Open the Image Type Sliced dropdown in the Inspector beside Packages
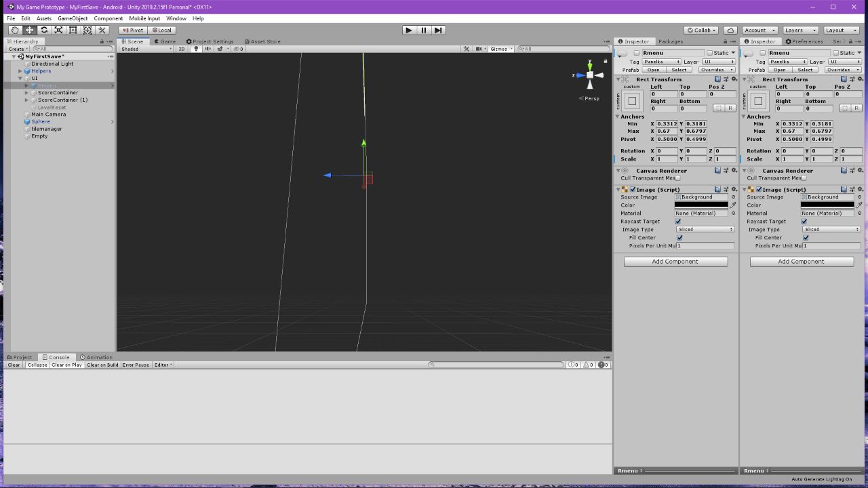Viewport: 868px width, 488px height. tap(705, 229)
